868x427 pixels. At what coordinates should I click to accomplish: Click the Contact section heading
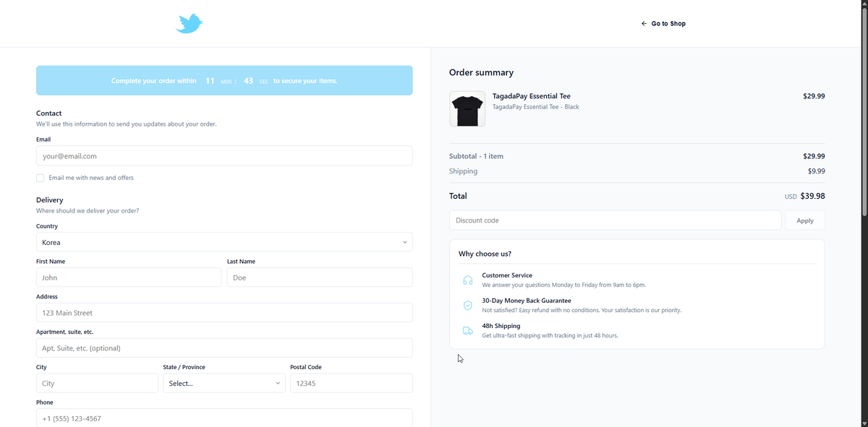tap(49, 113)
